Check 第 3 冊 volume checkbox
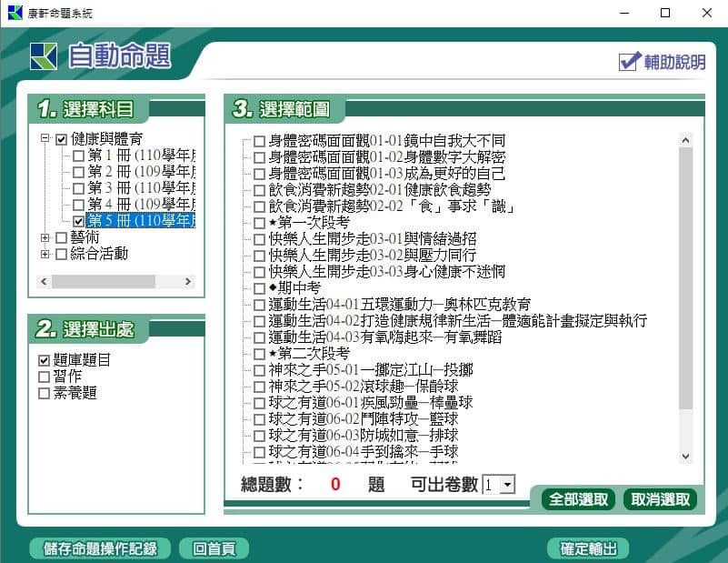 click(78, 188)
